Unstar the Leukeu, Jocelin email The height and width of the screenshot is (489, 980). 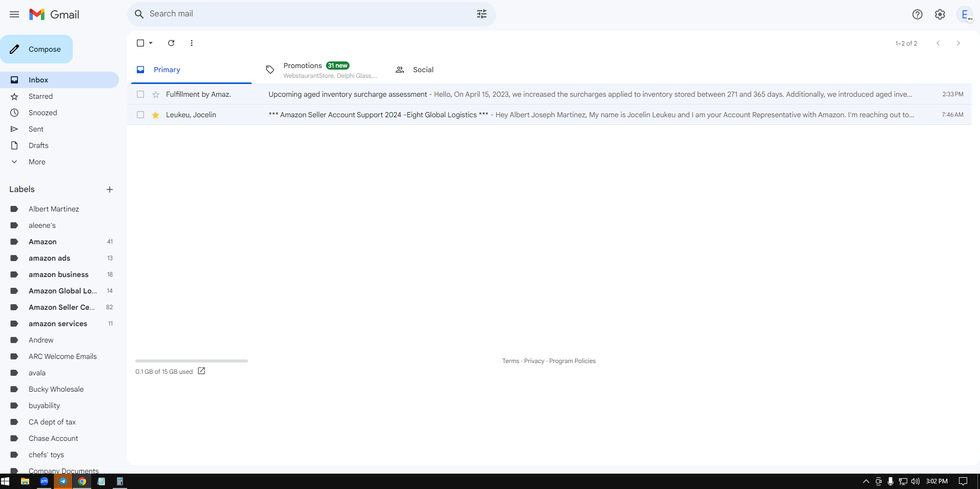[x=156, y=115]
